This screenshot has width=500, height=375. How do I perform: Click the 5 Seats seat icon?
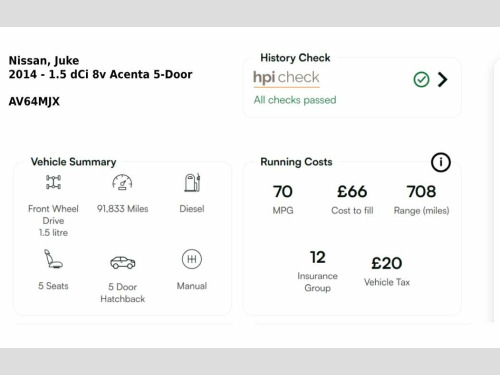(x=53, y=259)
